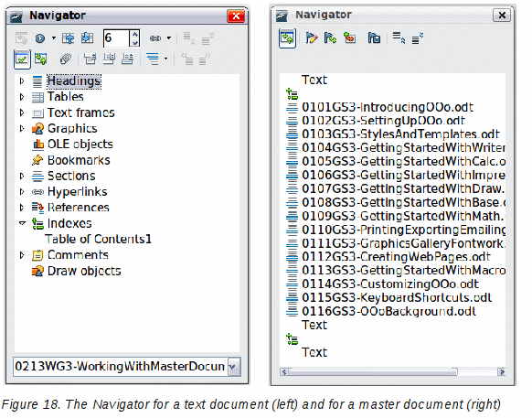Select the OLE objects category
Screen dimensions: 532x418
point(80,144)
